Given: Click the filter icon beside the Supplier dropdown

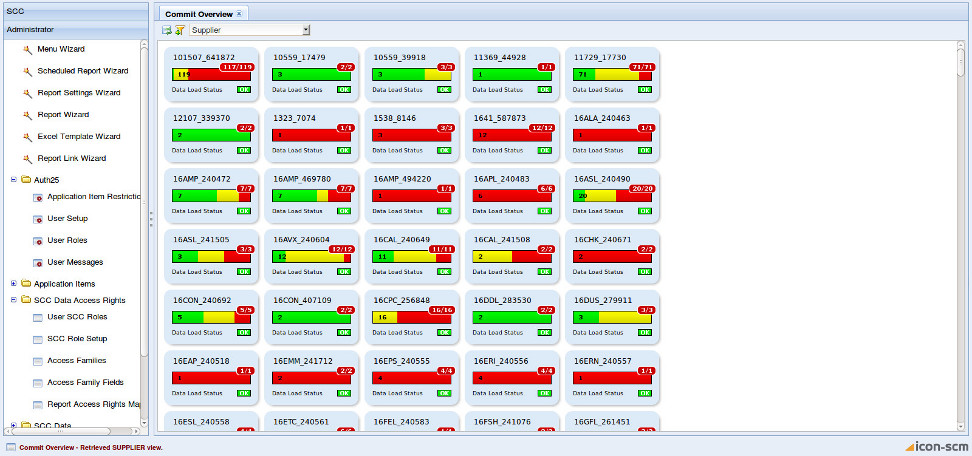Looking at the screenshot, I should 180,31.
